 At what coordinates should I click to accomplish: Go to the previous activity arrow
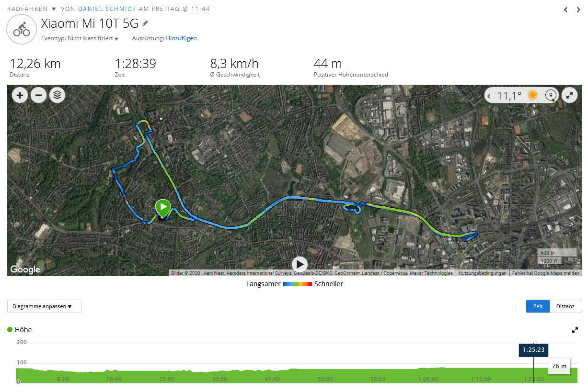tap(565, 10)
